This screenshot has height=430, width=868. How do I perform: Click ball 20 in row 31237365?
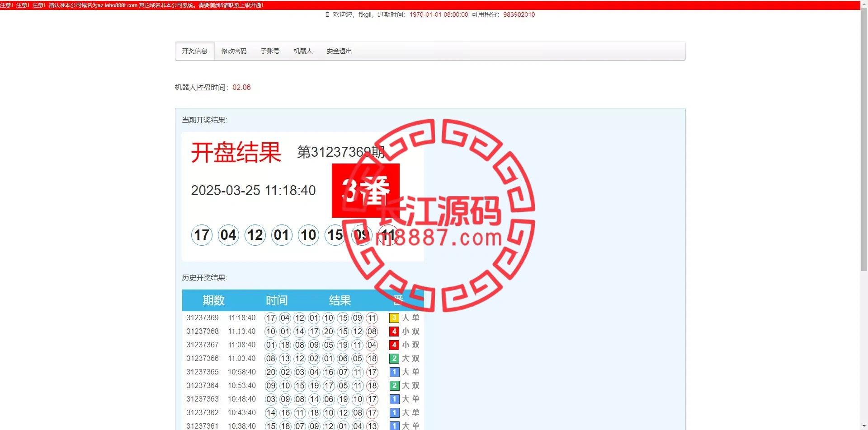(271, 372)
